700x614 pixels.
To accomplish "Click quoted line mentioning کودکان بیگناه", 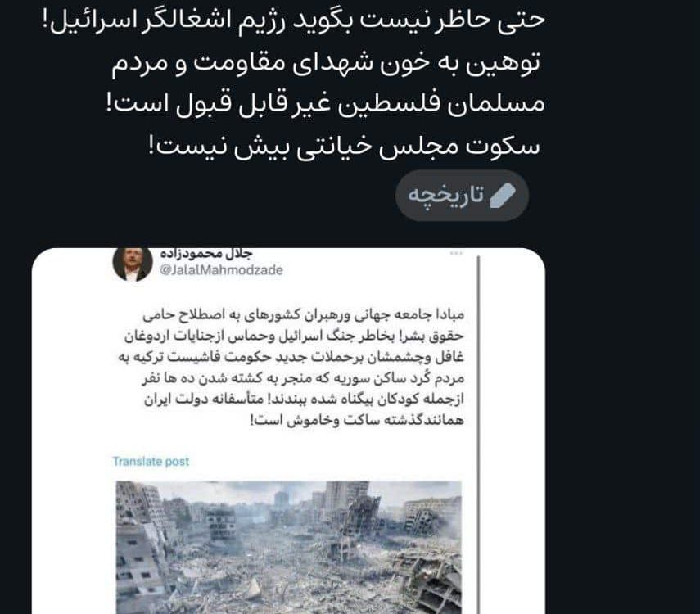I will point(304,400).
